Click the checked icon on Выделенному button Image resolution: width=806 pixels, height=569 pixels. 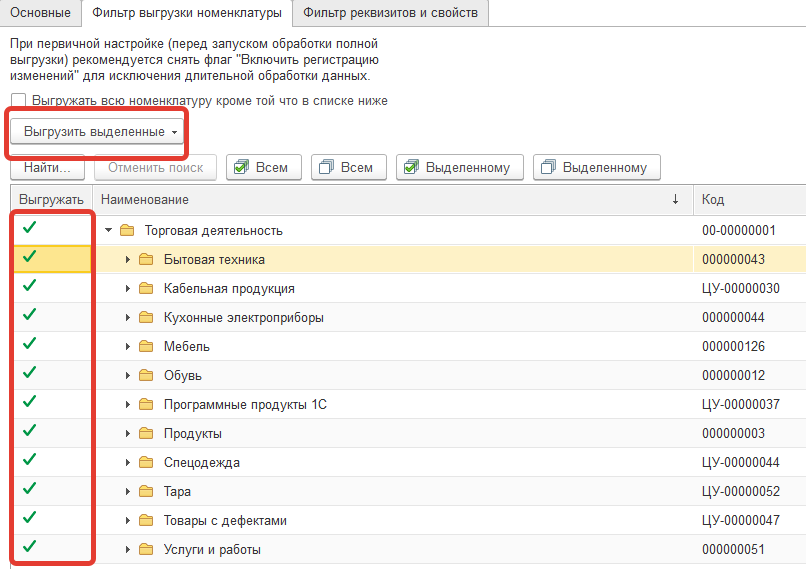[411, 167]
